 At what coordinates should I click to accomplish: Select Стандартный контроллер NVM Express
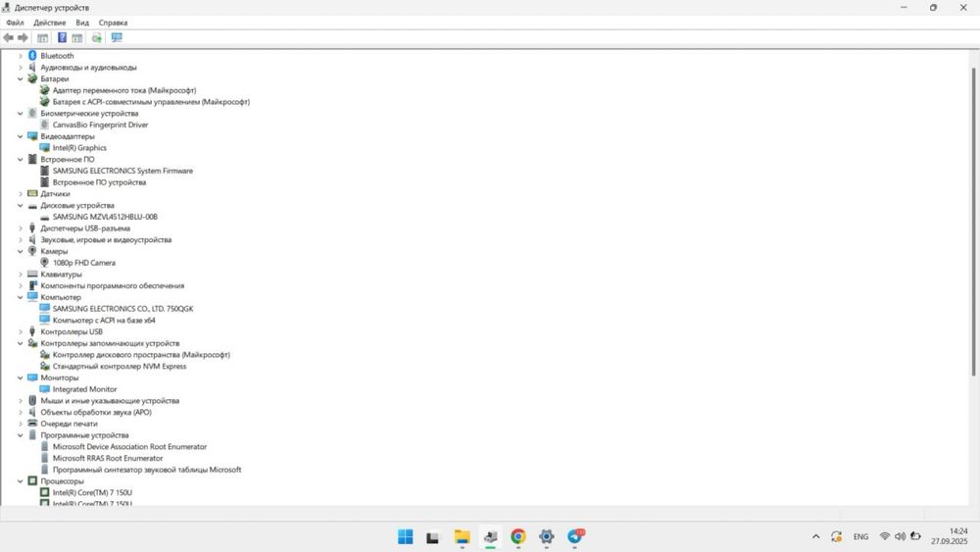[120, 367]
